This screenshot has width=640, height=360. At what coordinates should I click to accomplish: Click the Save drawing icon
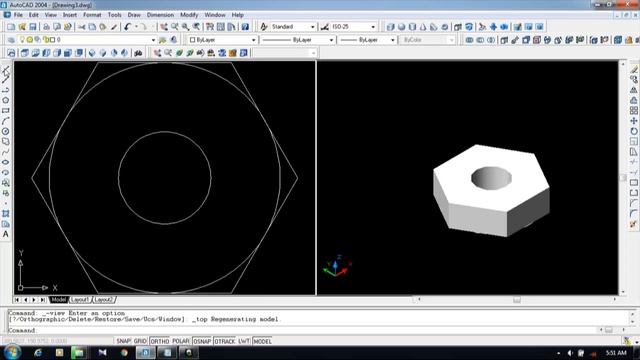pyautogui.click(x=33, y=27)
